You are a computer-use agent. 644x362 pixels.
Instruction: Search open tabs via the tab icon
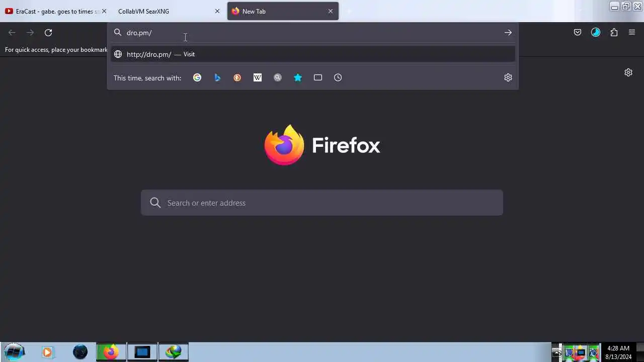[318, 77]
